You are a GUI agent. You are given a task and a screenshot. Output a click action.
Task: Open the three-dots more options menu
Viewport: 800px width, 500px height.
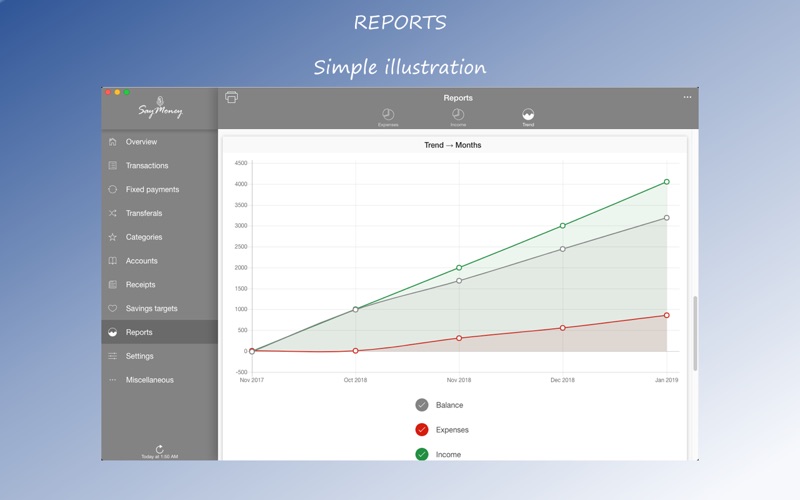pos(687,97)
